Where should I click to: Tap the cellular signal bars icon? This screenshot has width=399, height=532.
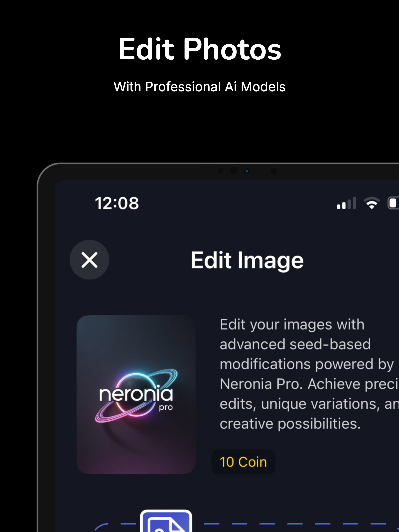coord(346,203)
